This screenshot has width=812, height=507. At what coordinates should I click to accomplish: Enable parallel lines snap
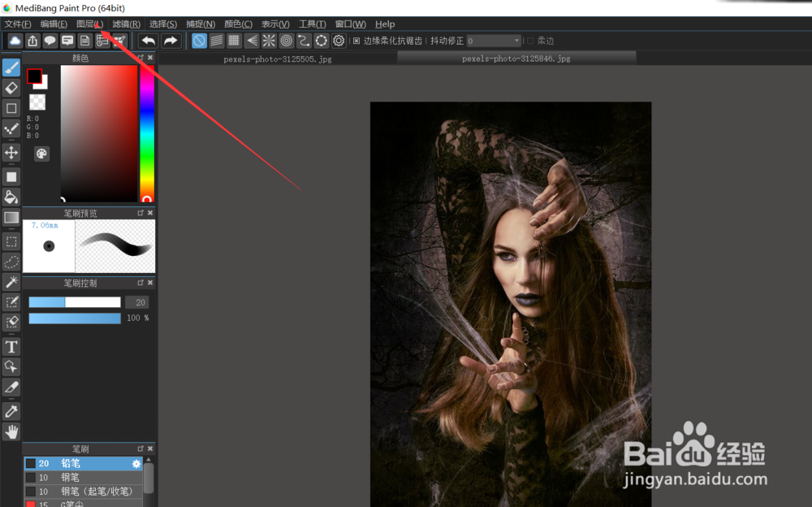pos(217,41)
